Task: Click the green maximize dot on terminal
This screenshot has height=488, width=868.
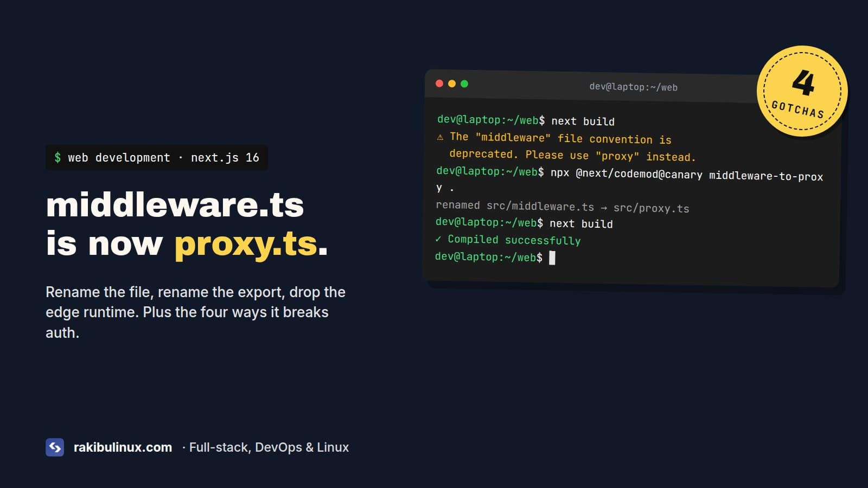Action: point(464,84)
